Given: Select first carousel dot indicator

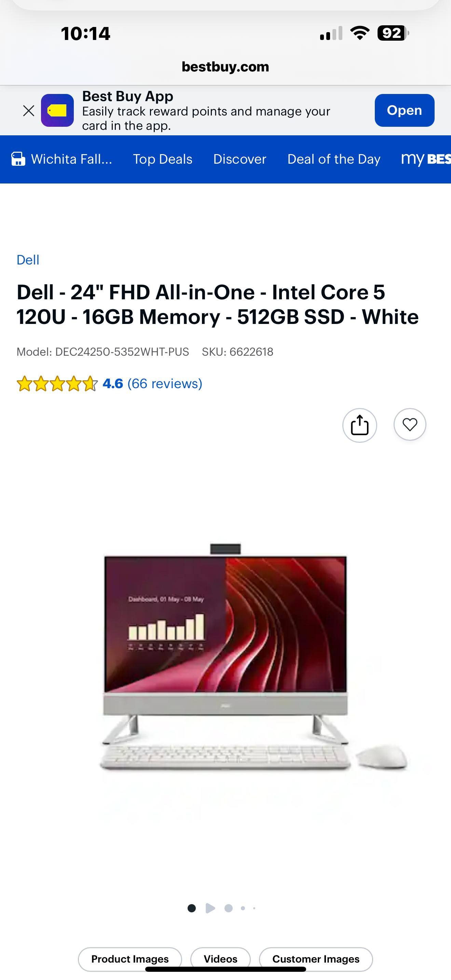Looking at the screenshot, I should coord(192,908).
